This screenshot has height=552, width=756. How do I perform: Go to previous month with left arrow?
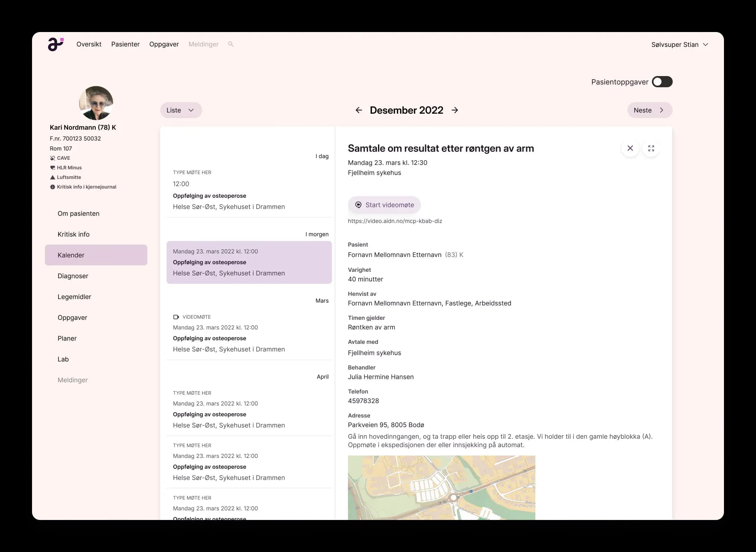click(359, 110)
